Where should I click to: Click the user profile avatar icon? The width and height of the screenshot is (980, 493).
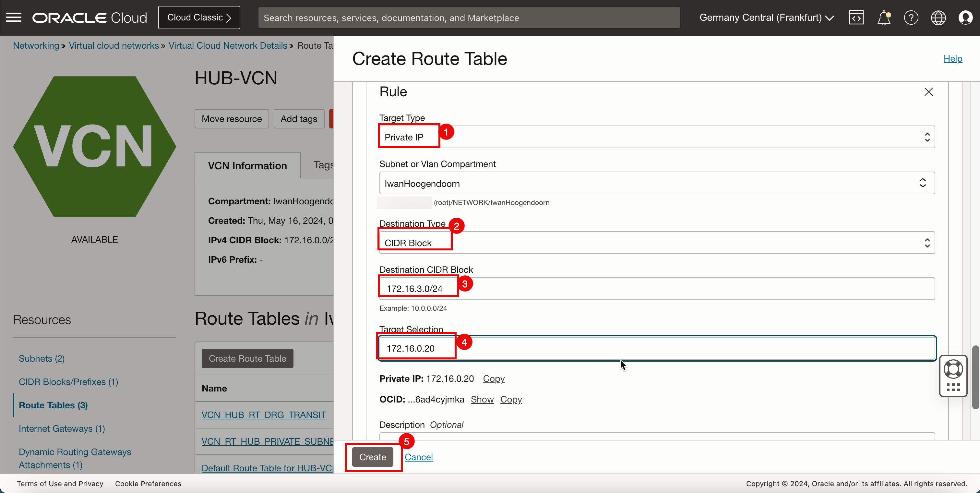(x=966, y=17)
